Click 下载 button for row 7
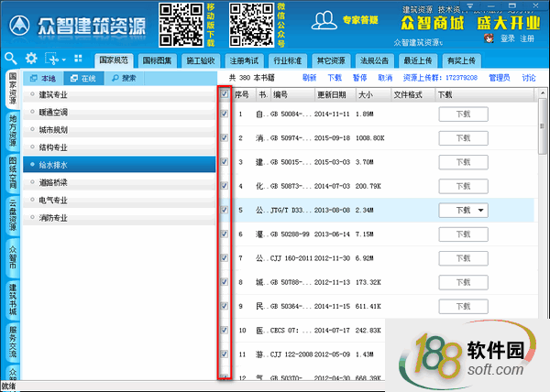 pos(463,258)
